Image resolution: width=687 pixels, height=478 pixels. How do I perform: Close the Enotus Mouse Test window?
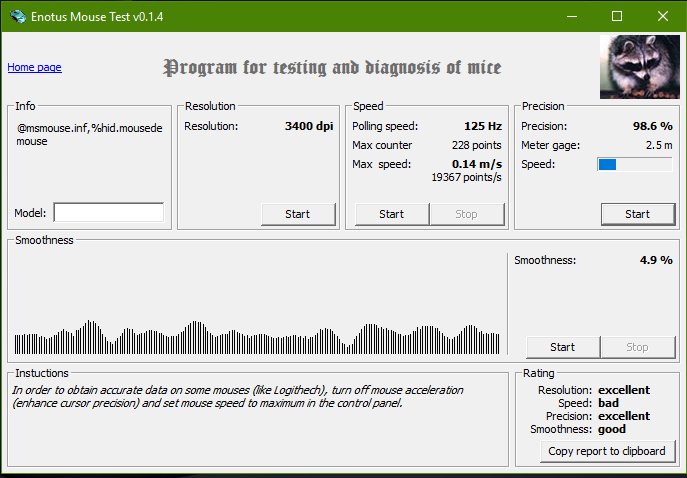point(663,16)
